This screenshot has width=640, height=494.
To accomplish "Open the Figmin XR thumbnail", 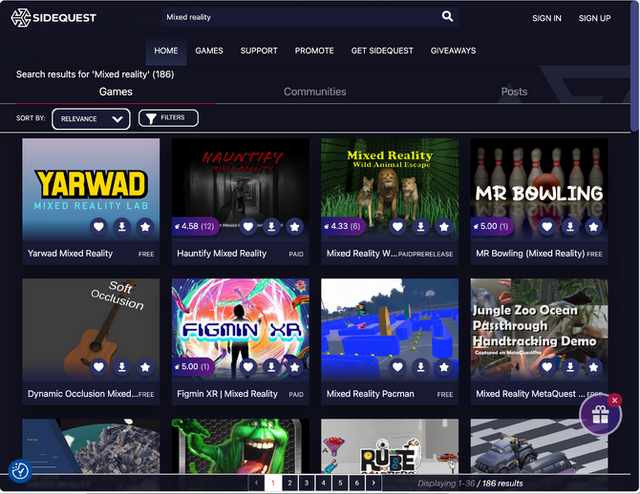I will pyautogui.click(x=240, y=330).
